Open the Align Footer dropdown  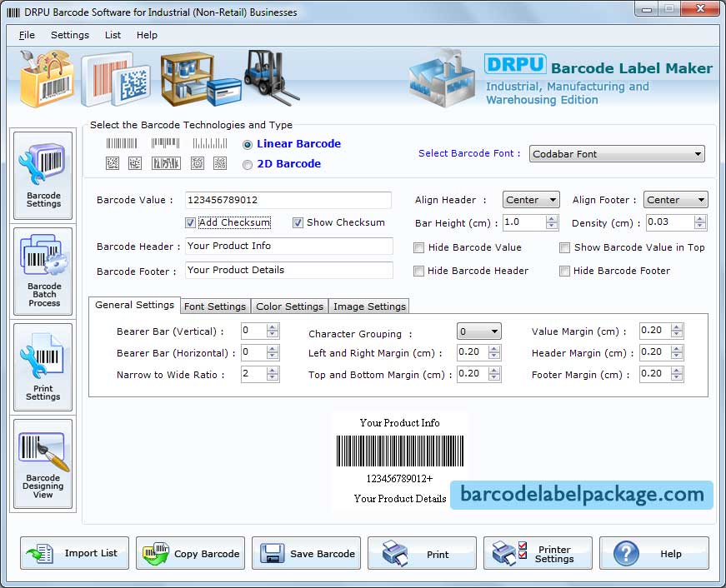(675, 200)
